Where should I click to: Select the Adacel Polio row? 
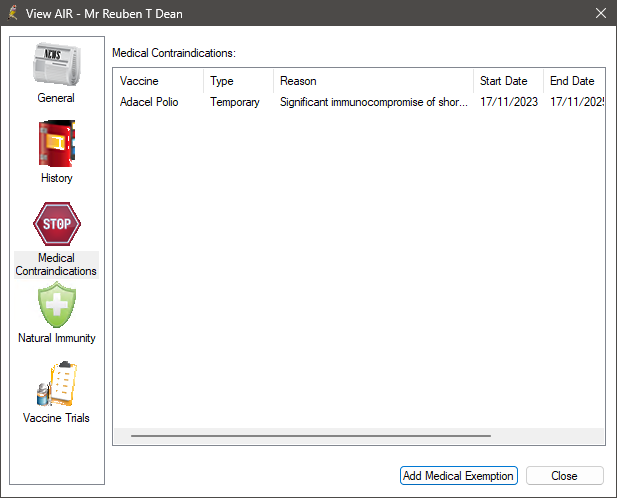(x=149, y=102)
